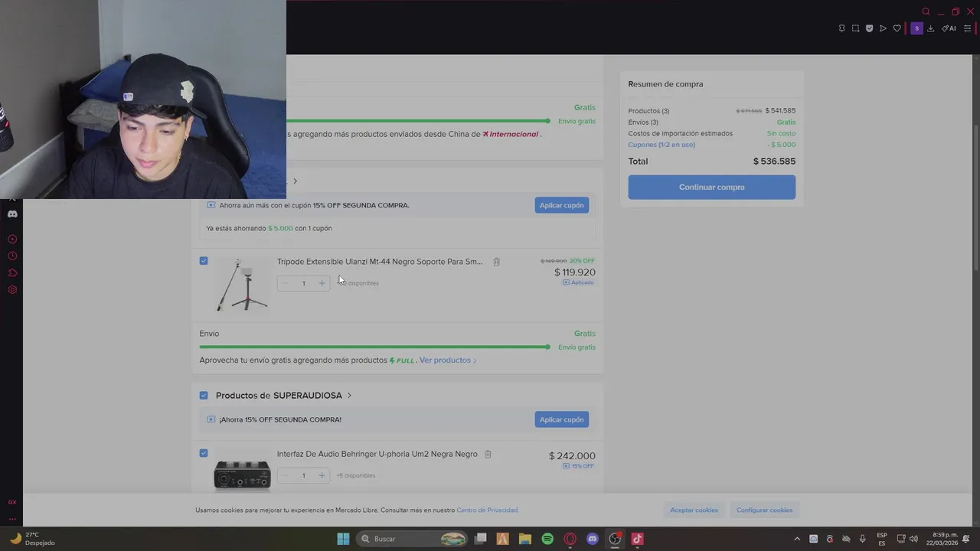This screenshot has width=980, height=551.
Task: Open Discord from the taskbar
Action: [x=592, y=539]
